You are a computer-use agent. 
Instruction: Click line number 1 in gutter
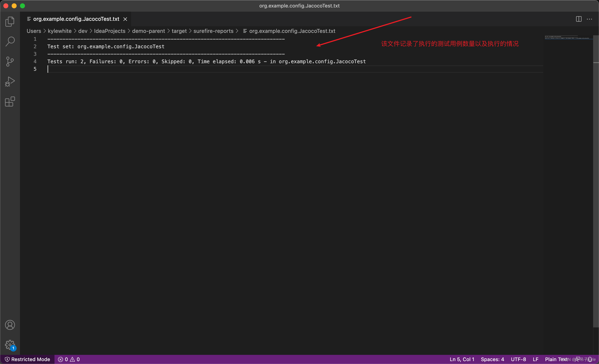pos(35,39)
